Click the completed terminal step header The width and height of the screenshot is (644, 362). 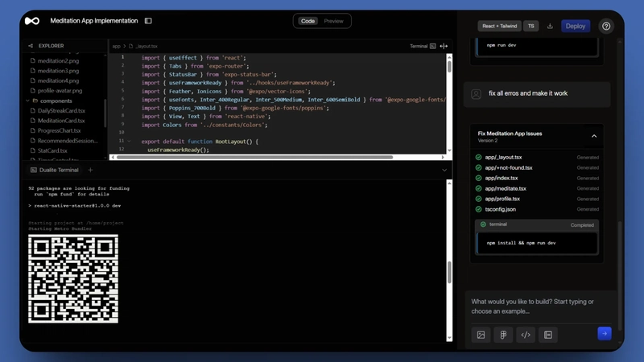(x=537, y=224)
